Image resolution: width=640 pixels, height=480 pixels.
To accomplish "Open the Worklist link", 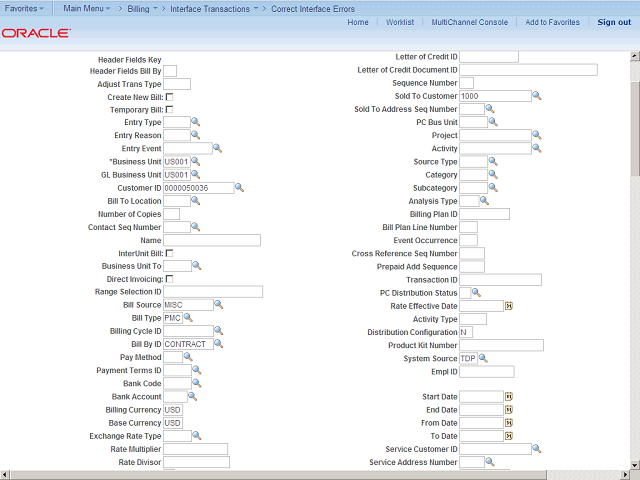I will pos(400,22).
